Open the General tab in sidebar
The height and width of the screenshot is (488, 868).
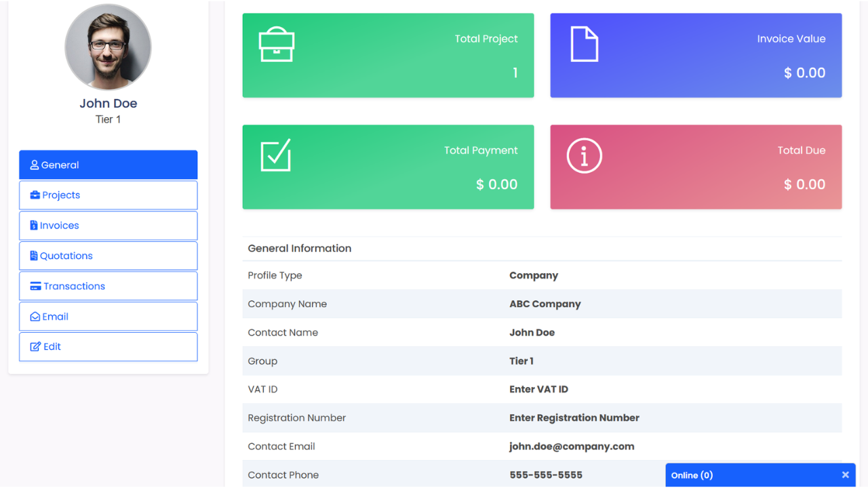click(x=108, y=165)
